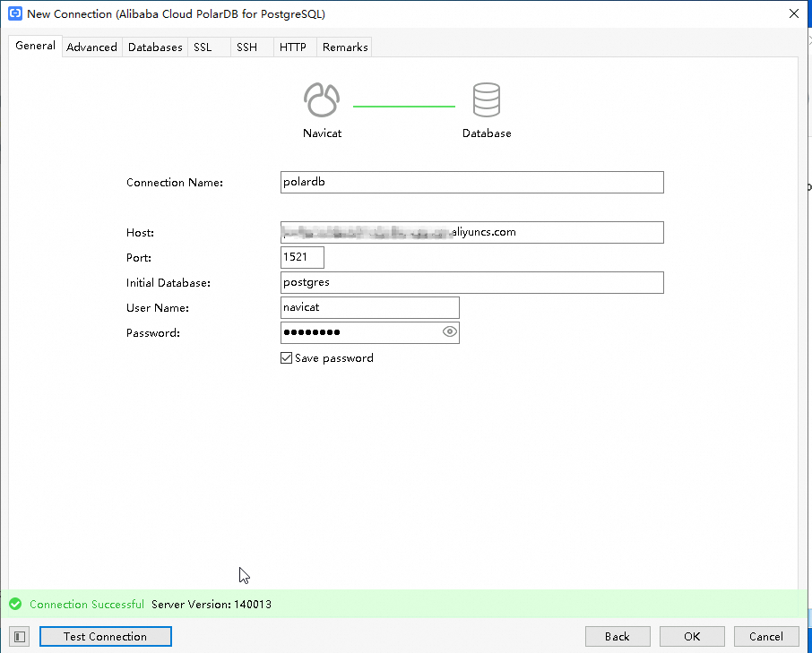The width and height of the screenshot is (812, 653).
Task: Confirm with the OK button
Action: [692, 637]
